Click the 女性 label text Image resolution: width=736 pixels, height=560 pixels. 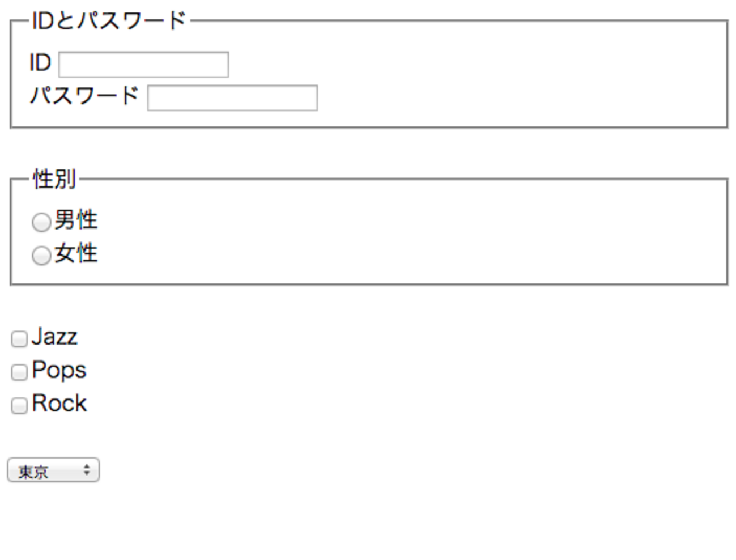76,253
